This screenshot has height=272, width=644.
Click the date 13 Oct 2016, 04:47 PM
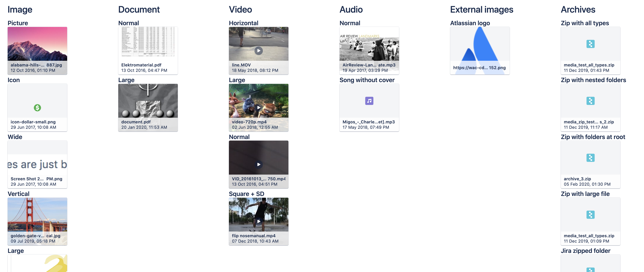pos(144,70)
